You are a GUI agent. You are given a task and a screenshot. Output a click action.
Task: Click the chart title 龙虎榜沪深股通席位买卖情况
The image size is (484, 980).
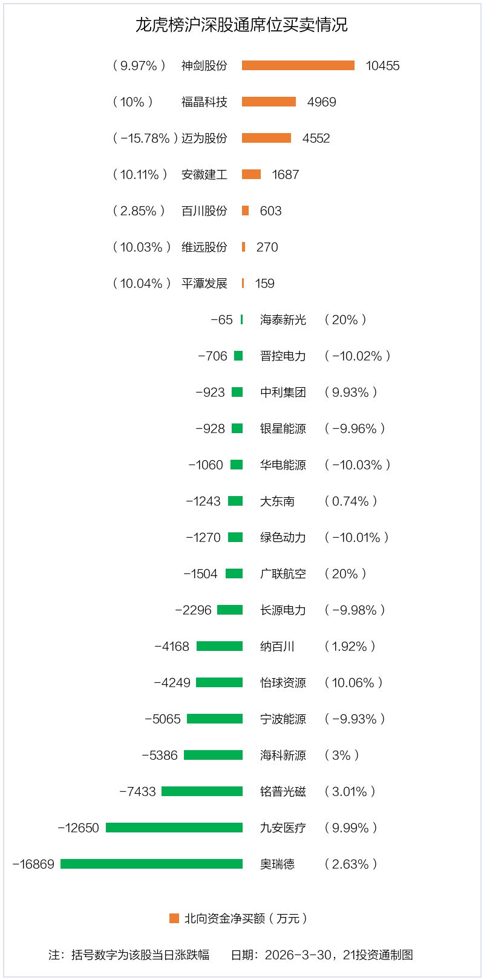tap(241, 25)
